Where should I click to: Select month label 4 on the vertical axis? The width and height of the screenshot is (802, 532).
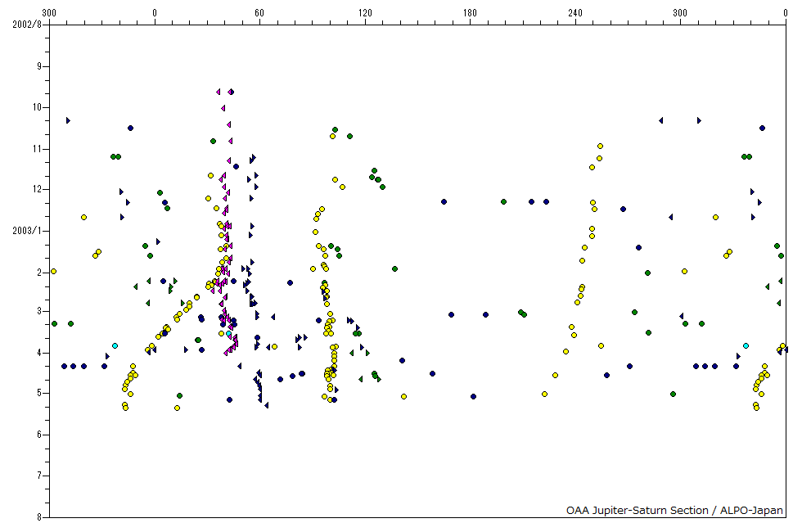(39, 353)
